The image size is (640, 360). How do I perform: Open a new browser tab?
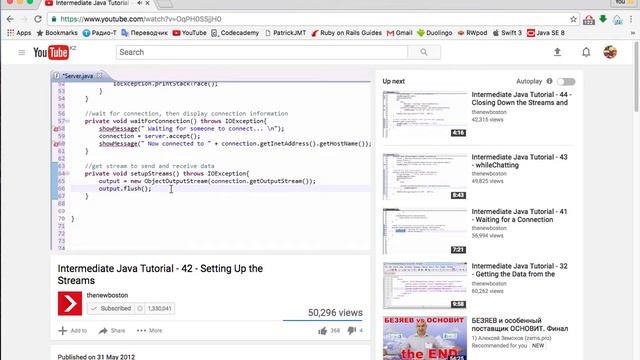[165, 4]
